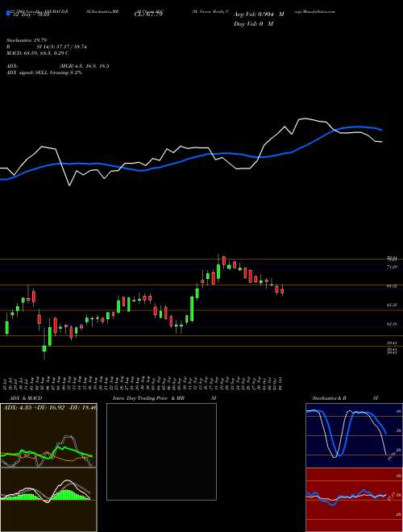Click the 'MACD: 68.59, 68.3, 0.29 C' line
The width and height of the screenshot is (403, 532).
(x=38, y=53)
